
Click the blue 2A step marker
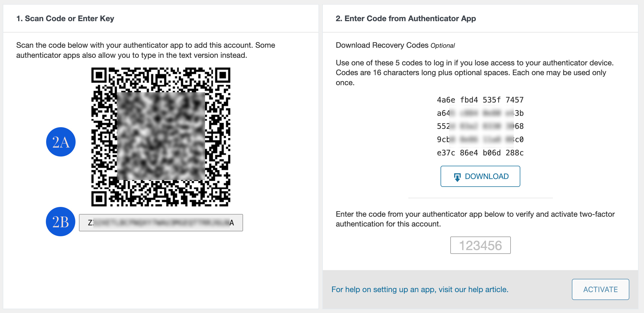click(61, 142)
